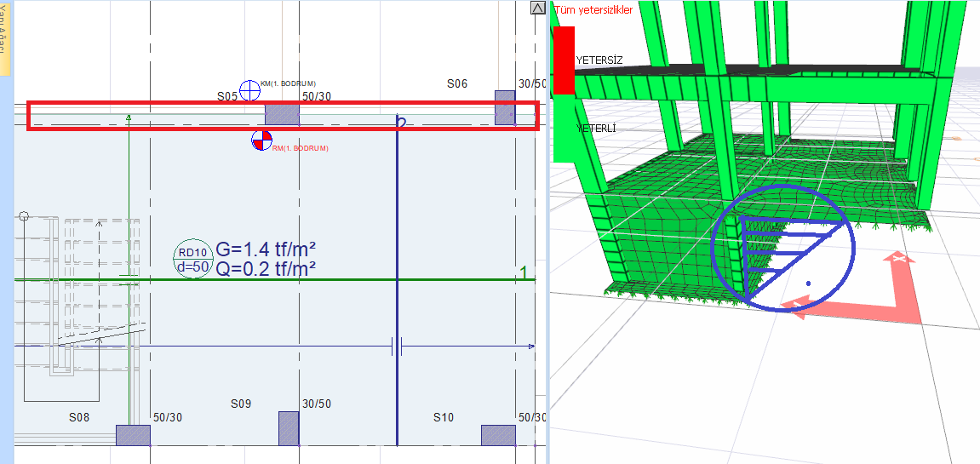Image resolution: width=980 pixels, height=464 pixels.
Task: Click the RM center of rigidity marker
Action: coord(262,140)
